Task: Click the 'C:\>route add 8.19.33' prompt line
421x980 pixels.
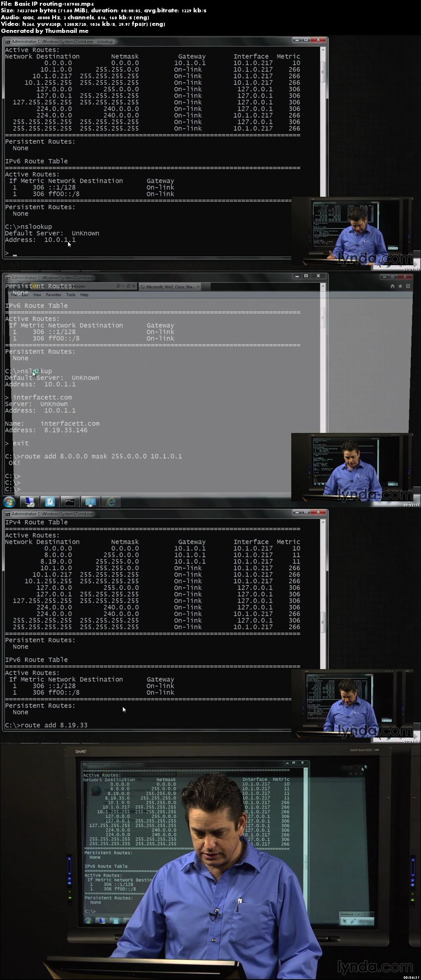Action: (x=46, y=725)
